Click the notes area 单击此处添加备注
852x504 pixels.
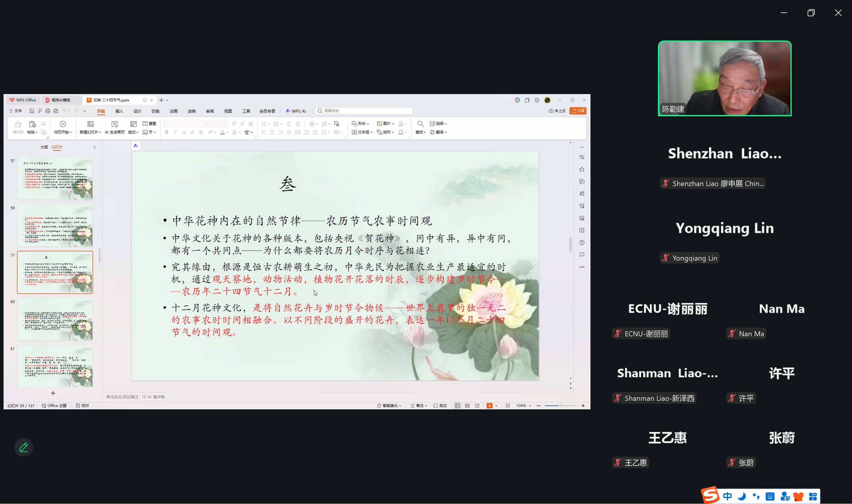click(122, 397)
